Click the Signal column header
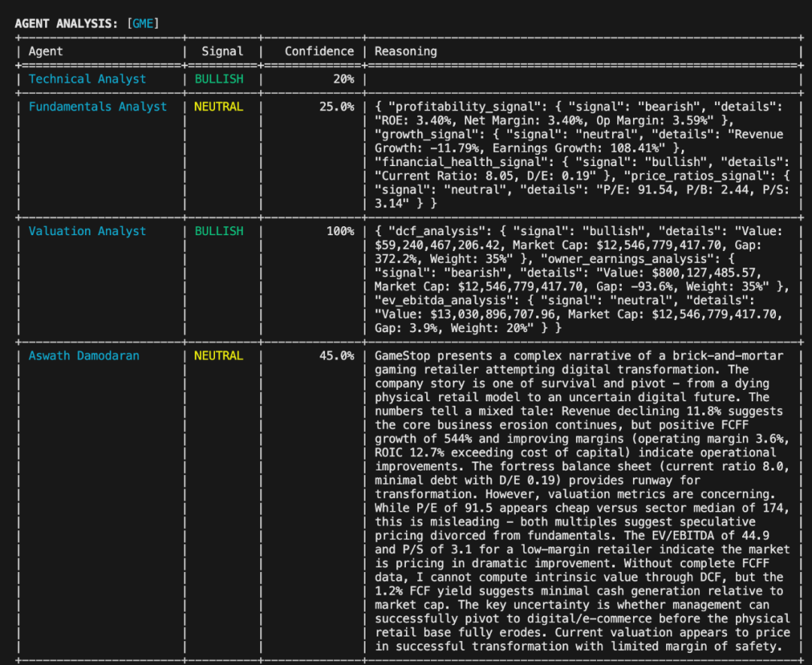The image size is (812, 665). pyautogui.click(x=222, y=52)
